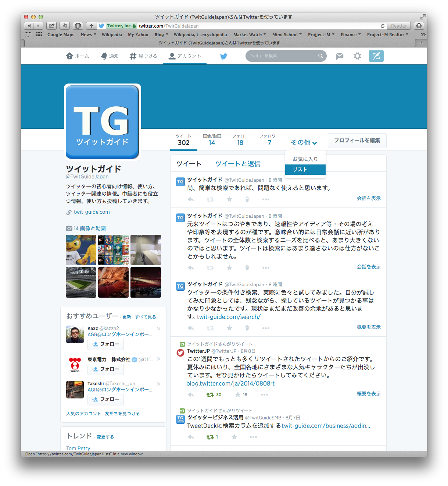Viewport: 448px width, 486px height.
Task: Open the bookmarks book icon
Action: [28, 35]
